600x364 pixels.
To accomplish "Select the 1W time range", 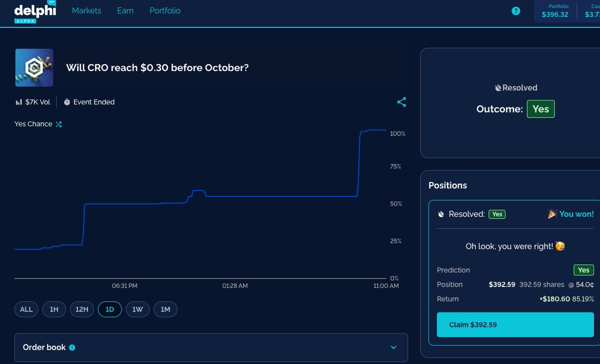I will (137, 309).
